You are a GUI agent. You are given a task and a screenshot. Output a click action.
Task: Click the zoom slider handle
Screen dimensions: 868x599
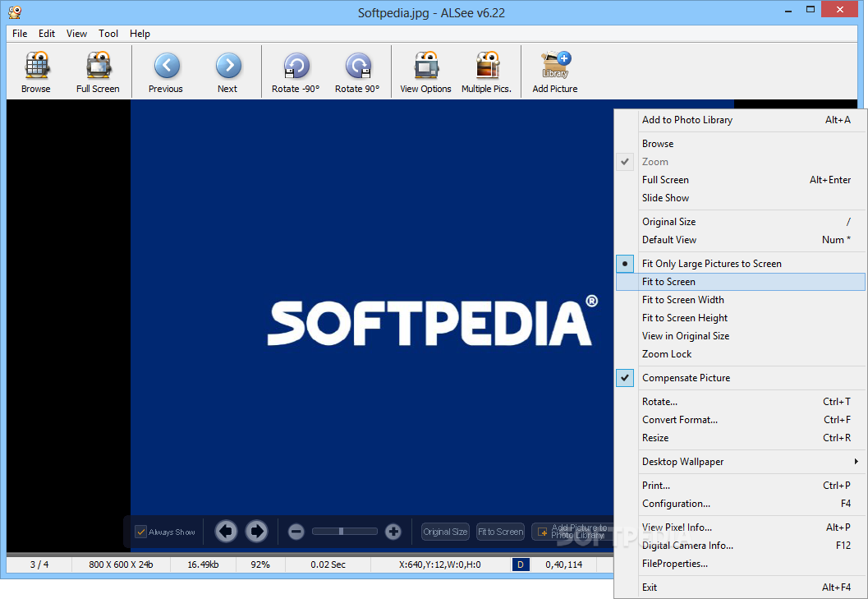[x=341, y=532]
